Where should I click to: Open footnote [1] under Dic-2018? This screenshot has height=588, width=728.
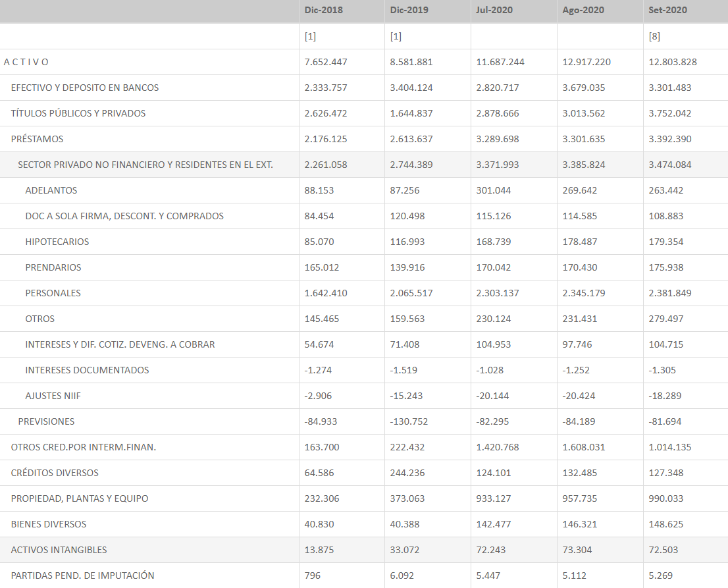coord(310,36)
